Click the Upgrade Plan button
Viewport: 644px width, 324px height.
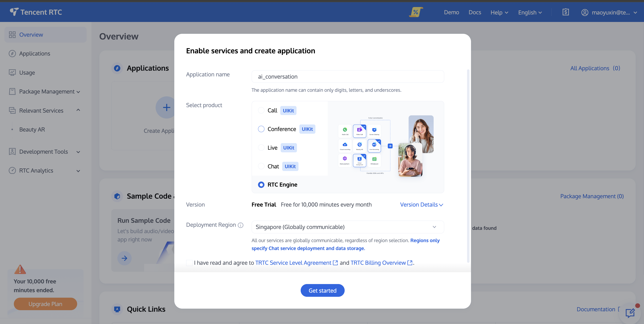[x=45, y=304]
